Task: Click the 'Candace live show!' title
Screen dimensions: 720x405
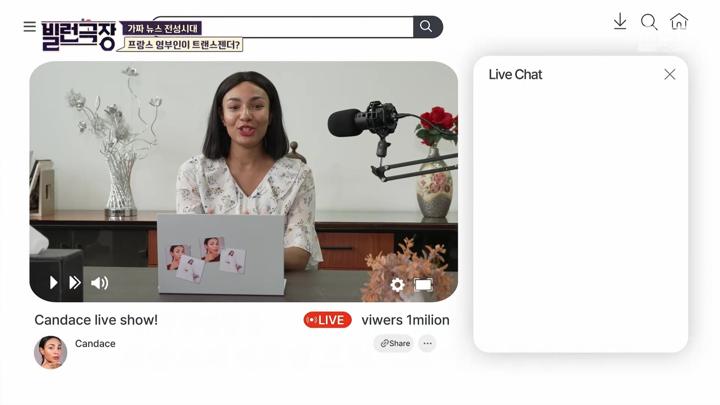Action: tap(96, 320)
